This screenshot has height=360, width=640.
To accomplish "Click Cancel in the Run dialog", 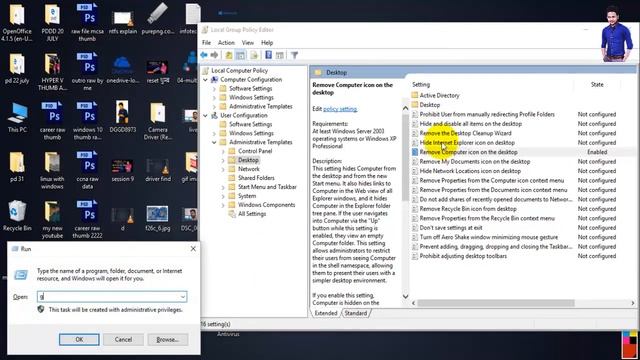I will 123,339.
